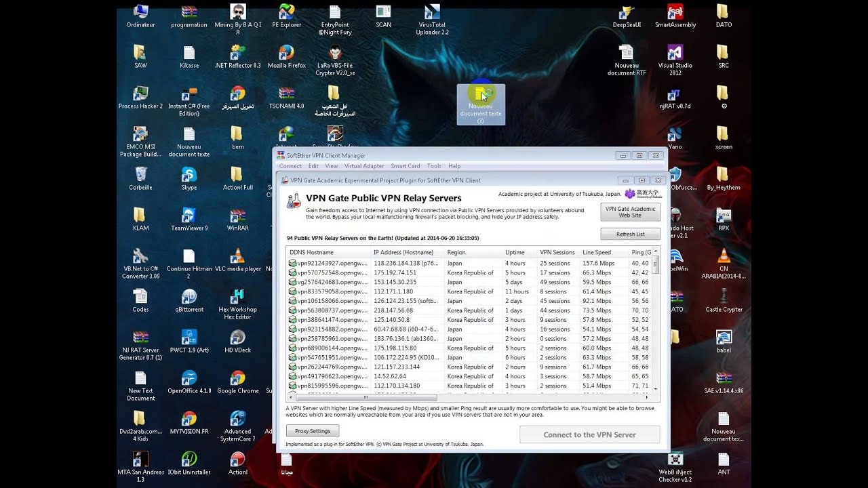The height and width of the screenshot is (488, 868).
Task: Open the Virtual Adapter menu
Action: pos(364,166)
